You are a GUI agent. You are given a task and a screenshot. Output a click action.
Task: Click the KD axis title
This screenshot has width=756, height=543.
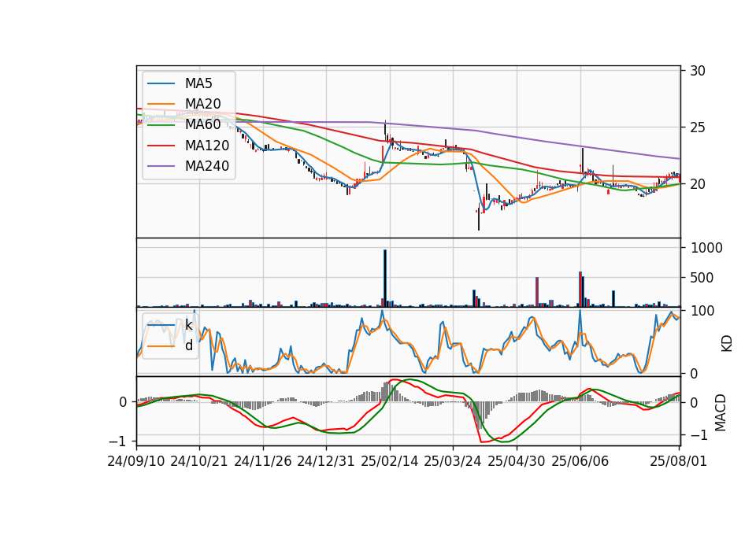[x=727, y=343]
